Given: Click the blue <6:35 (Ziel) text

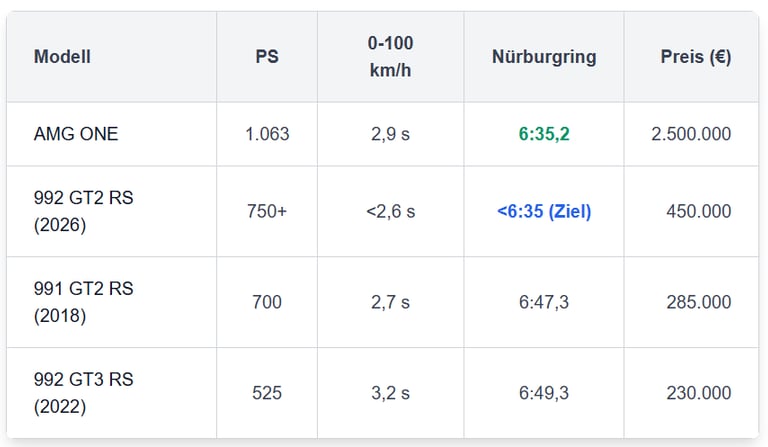Looking at the screenshot, I should pos(544,212).
